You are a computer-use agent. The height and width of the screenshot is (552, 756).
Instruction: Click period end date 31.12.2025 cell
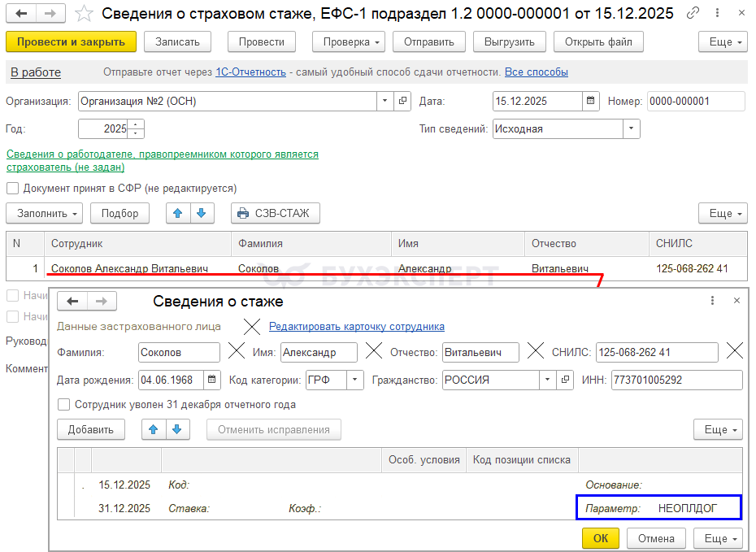(124, 508)
